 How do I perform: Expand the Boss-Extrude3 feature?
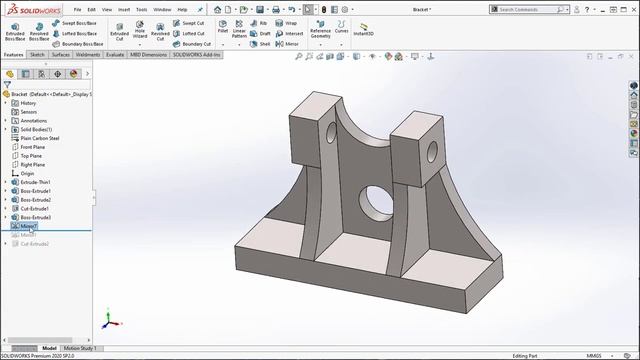(x=6, y=217)
